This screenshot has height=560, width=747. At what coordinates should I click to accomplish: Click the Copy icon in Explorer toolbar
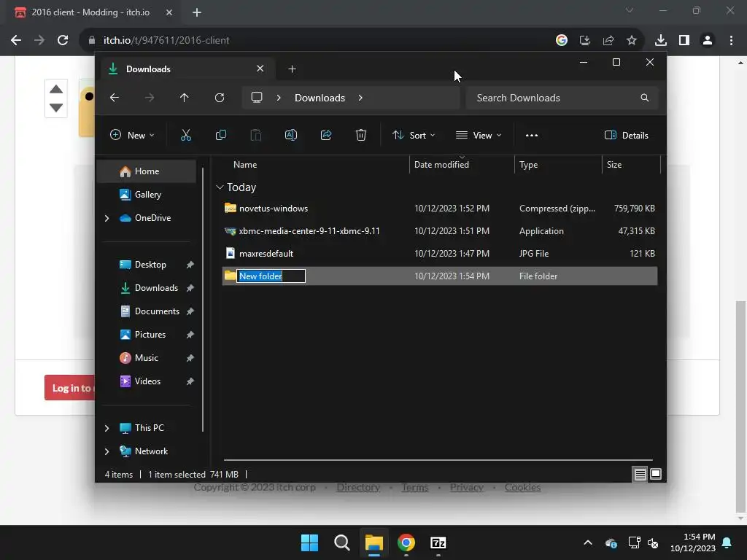[x=220, y=135]
